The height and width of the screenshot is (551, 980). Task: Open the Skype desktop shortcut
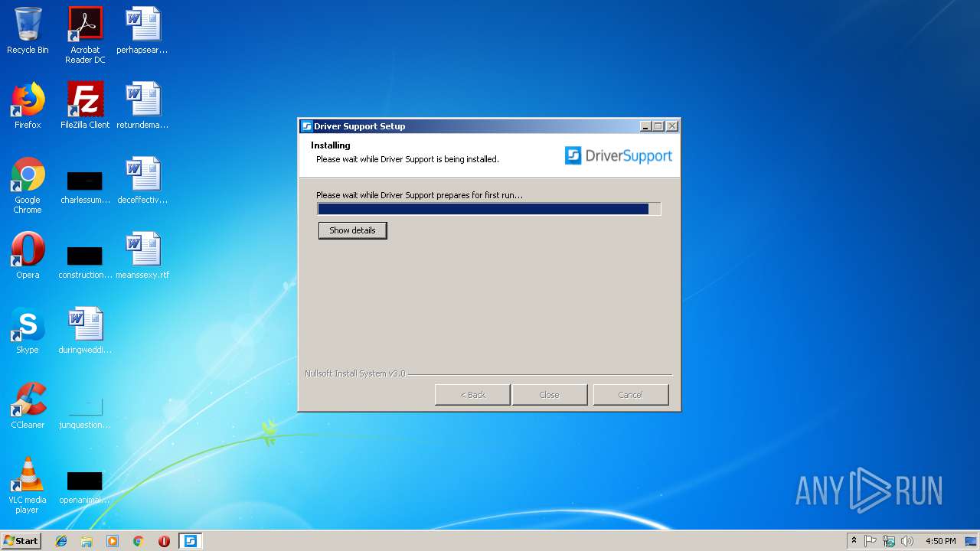coord(28,331)
